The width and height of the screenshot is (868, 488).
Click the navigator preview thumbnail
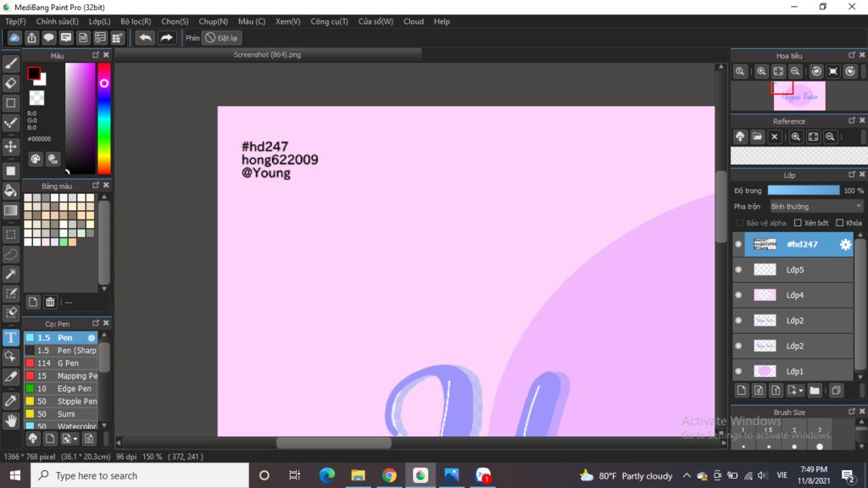(799, 96)
